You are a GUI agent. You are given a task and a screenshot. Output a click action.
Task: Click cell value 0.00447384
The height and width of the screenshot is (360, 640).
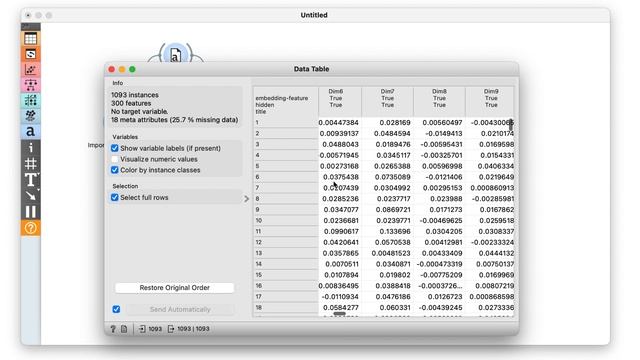(x=339, y=122)
